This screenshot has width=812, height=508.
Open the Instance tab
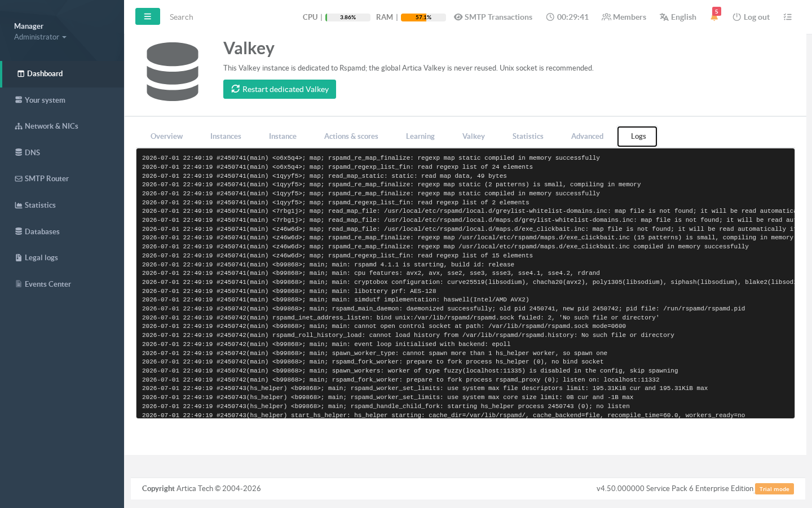[283, 136]
